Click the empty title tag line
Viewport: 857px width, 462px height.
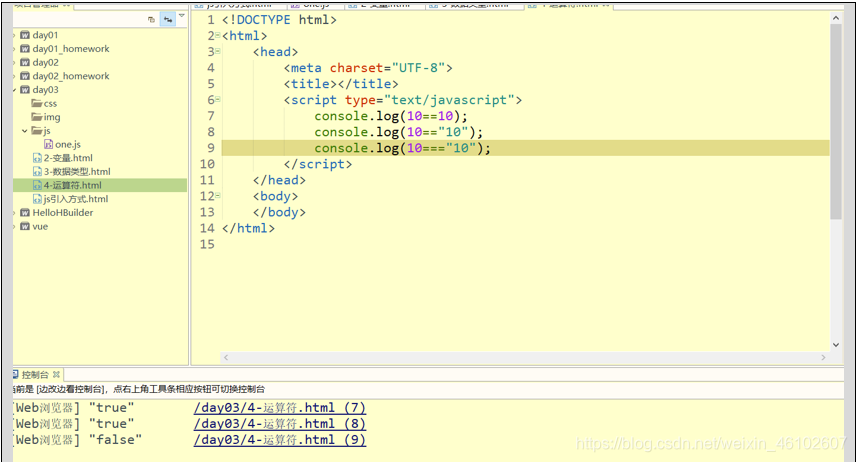(341, 84)
